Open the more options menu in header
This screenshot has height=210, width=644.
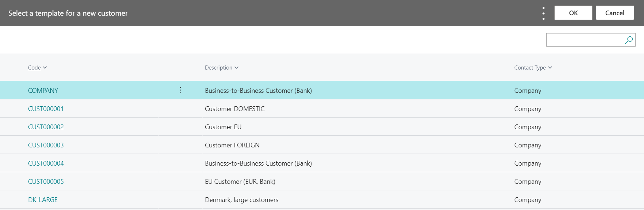pos(543,13)
